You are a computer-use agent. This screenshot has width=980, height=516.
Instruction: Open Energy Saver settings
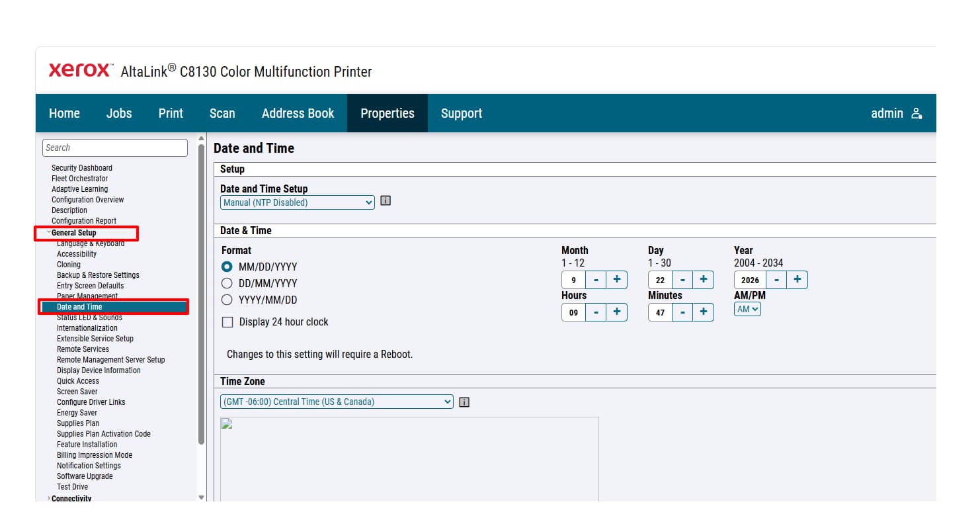point(77,413)
